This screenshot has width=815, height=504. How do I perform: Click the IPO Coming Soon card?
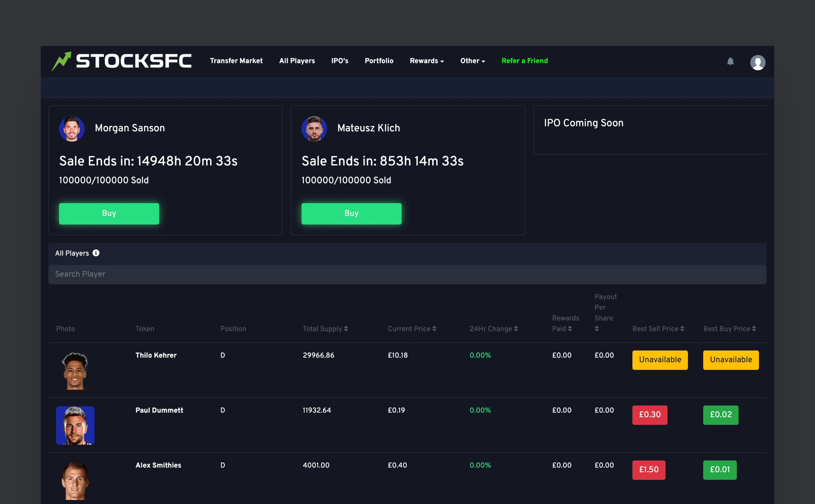click(650, 130)
